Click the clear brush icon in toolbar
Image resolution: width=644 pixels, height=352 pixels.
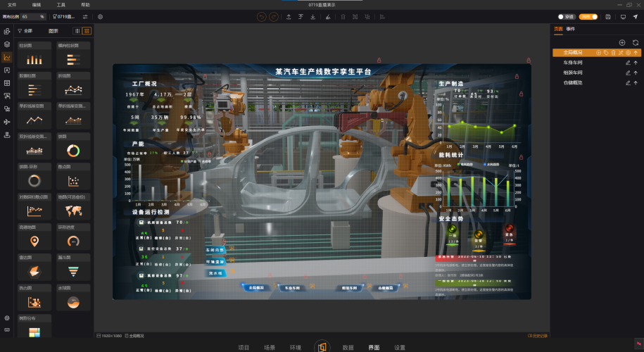click(328, 17)
